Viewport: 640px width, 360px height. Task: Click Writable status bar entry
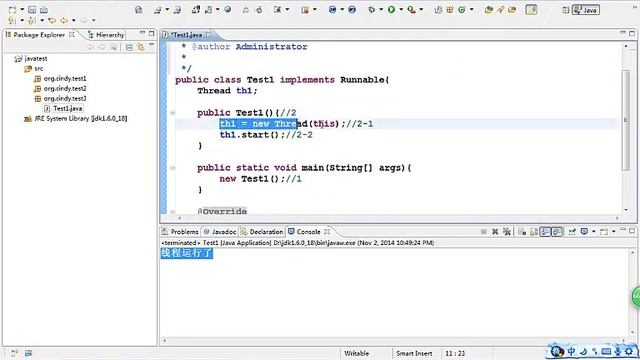pos(356,353)
